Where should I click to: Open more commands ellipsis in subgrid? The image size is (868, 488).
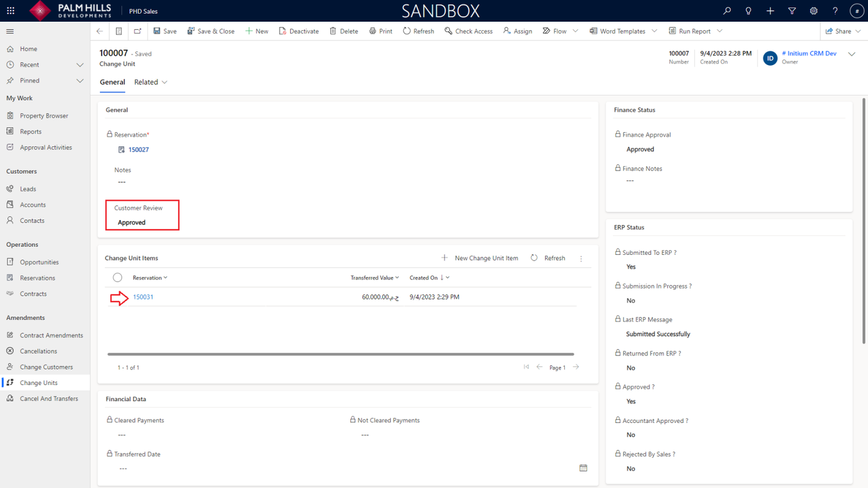(x=581, y=259)
